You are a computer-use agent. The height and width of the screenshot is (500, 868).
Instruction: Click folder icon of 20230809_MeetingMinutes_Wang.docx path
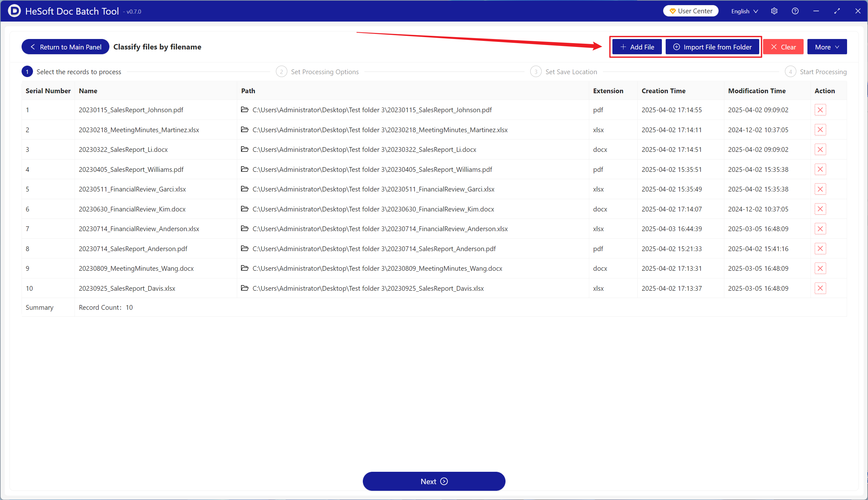pos(245,268)
